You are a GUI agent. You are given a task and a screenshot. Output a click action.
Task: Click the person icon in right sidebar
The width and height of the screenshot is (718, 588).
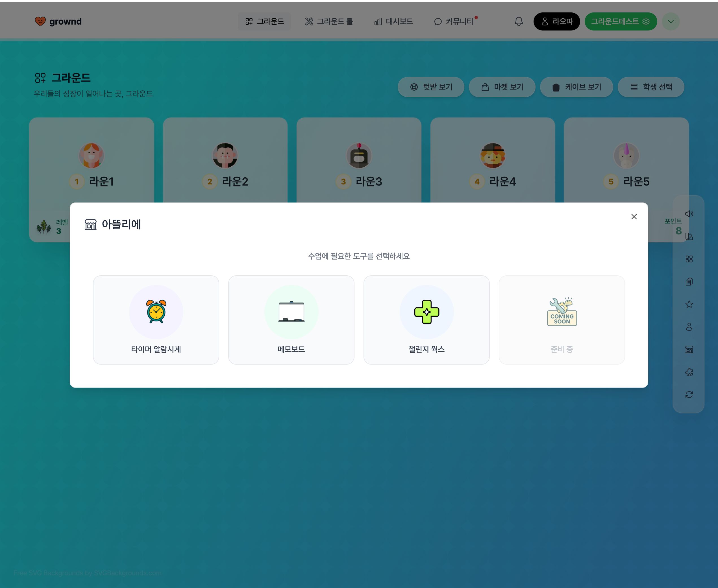[x=689, y=327]
